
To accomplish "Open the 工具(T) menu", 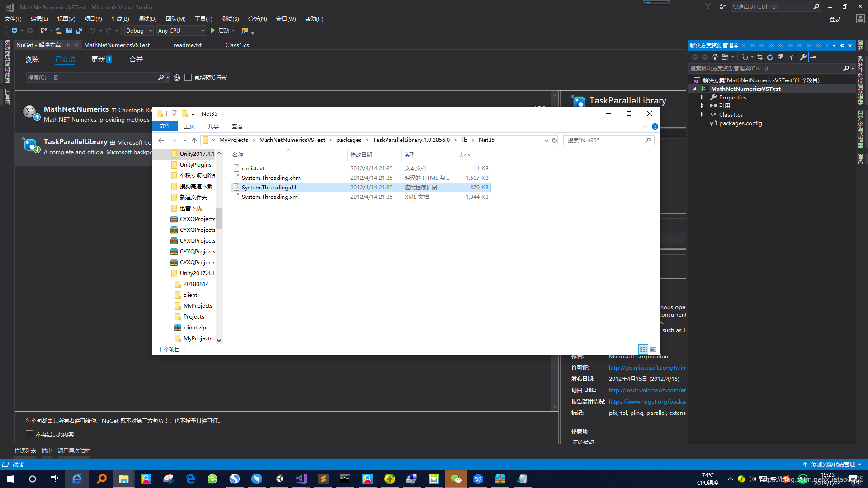I will [203, 19].
